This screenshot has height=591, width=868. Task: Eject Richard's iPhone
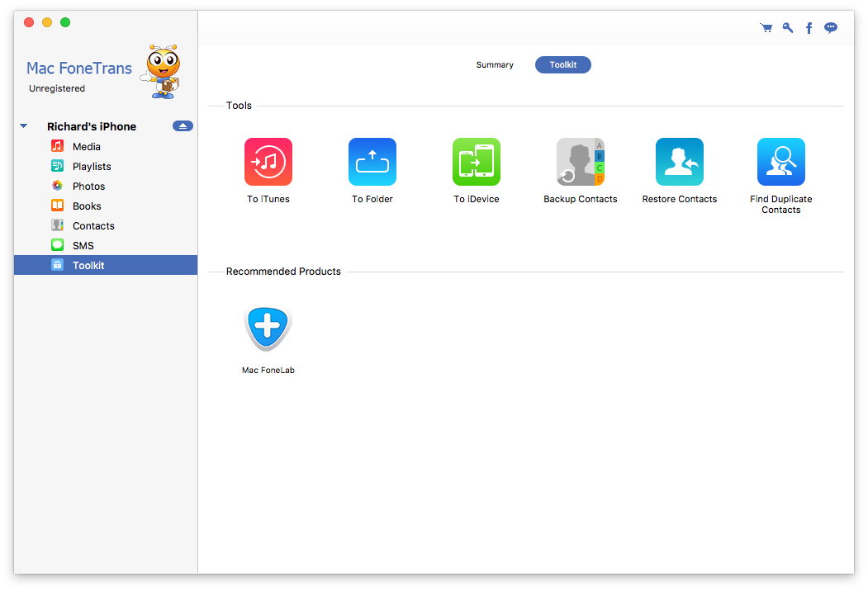(183, 126)
